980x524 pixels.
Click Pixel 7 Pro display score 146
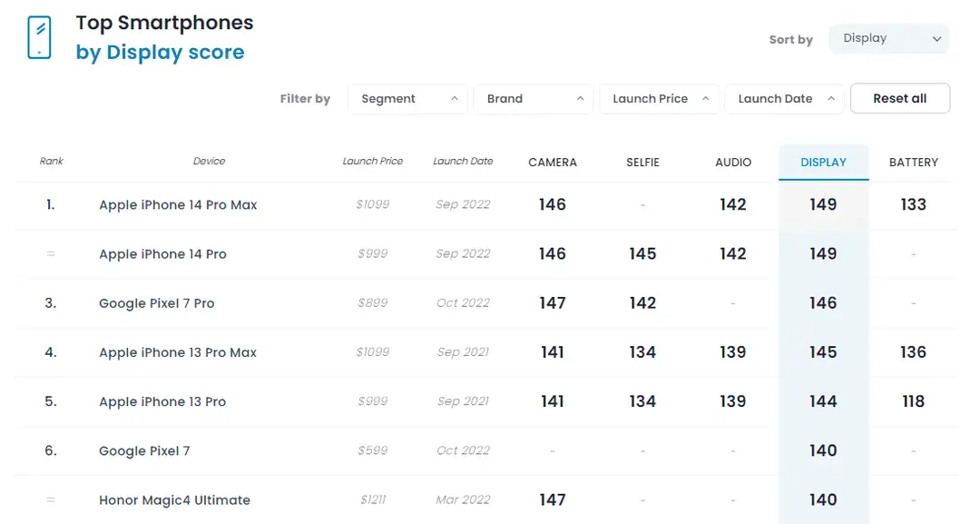pos(823,303)
